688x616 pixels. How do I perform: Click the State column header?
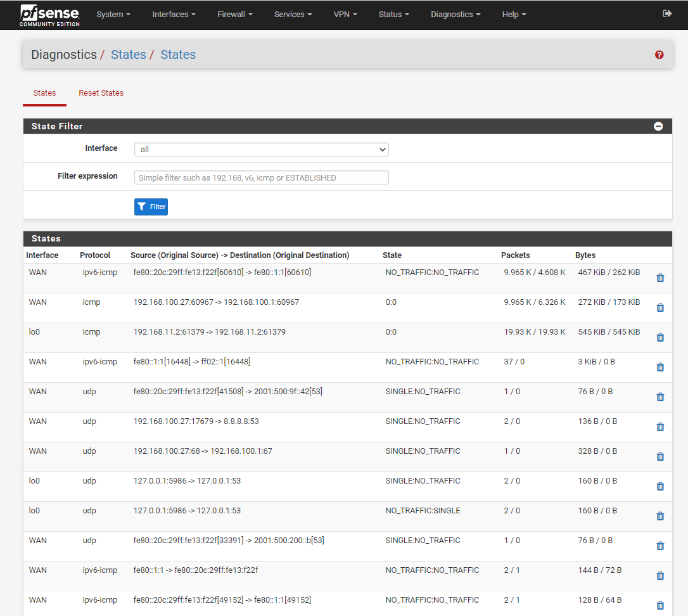coord(392,255)
